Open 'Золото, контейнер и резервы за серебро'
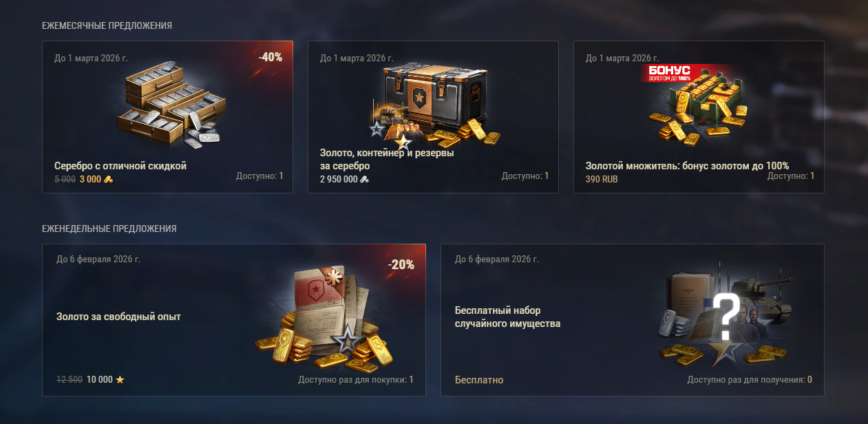 click(387, 160)
